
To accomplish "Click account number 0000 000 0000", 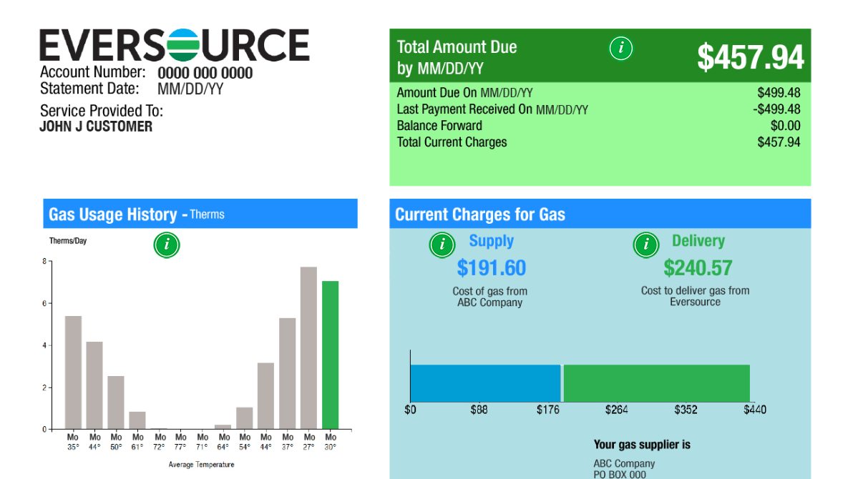I will [x=205, y=73].
